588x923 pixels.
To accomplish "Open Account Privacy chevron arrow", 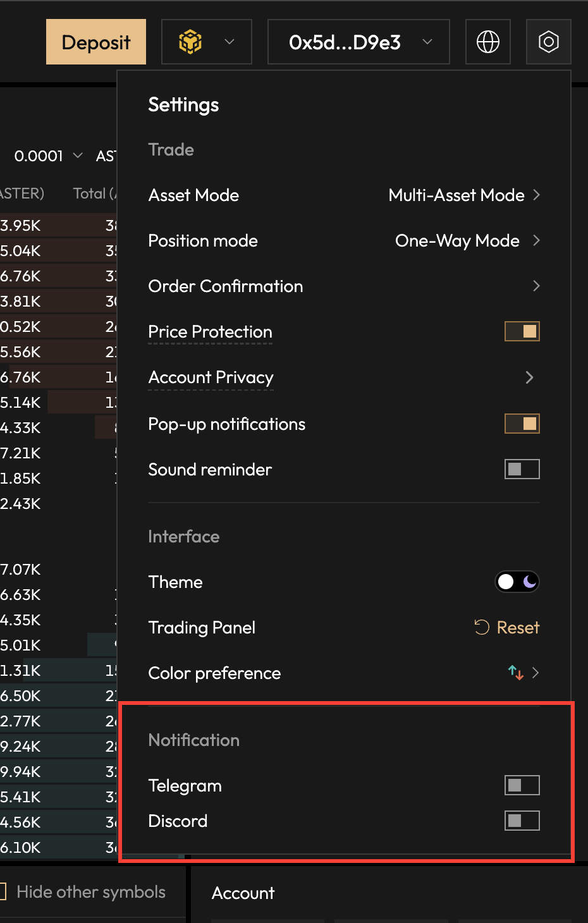I will coord(529,377).
